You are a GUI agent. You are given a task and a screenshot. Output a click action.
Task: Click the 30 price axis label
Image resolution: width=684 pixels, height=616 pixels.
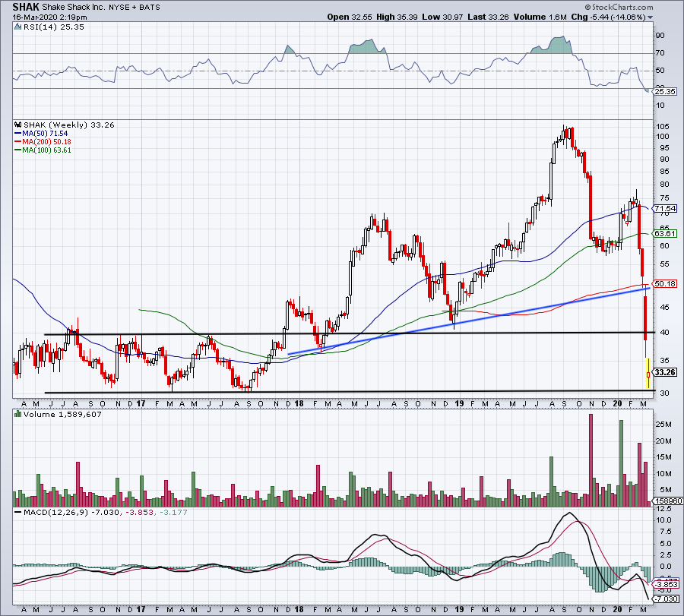pyautogui.click(x=664, y=393)
